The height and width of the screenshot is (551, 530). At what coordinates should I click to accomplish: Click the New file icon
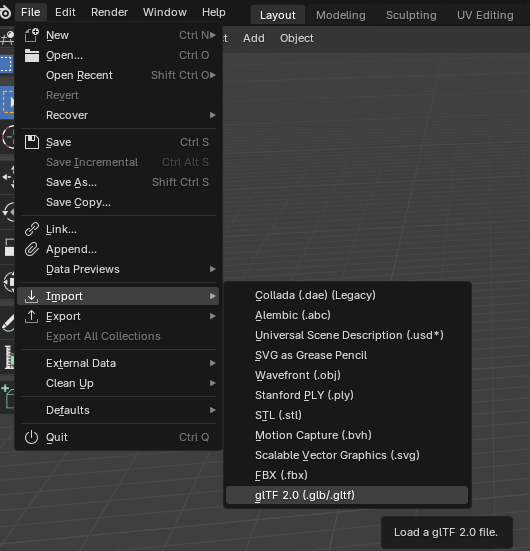(32, 35)
